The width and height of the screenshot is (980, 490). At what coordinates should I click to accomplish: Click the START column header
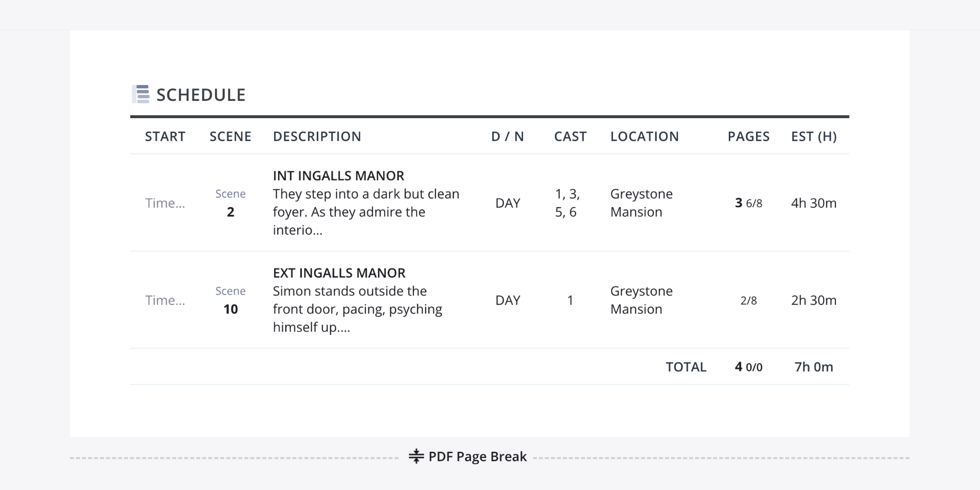165,137
